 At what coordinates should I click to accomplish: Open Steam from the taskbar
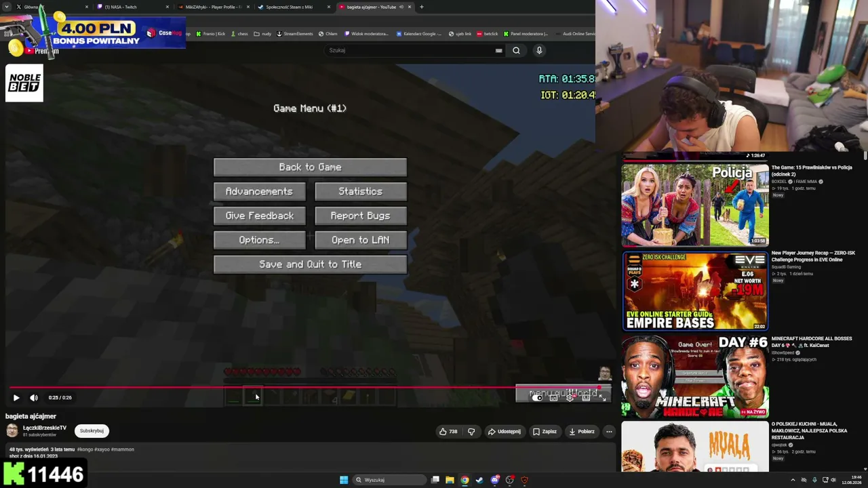479,480
